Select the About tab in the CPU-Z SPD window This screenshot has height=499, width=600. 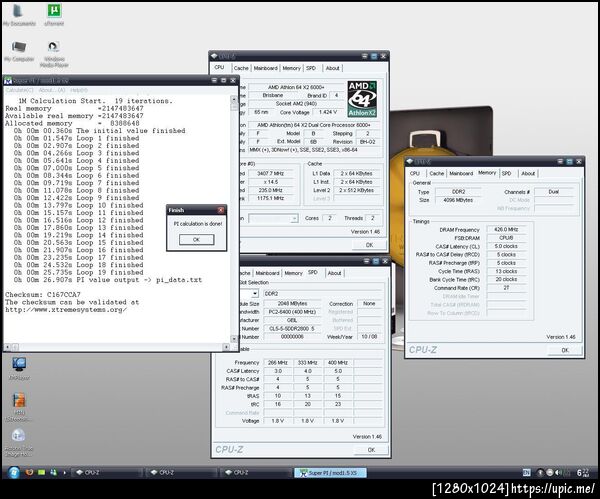pyautogui.click(x=334, y=273)
